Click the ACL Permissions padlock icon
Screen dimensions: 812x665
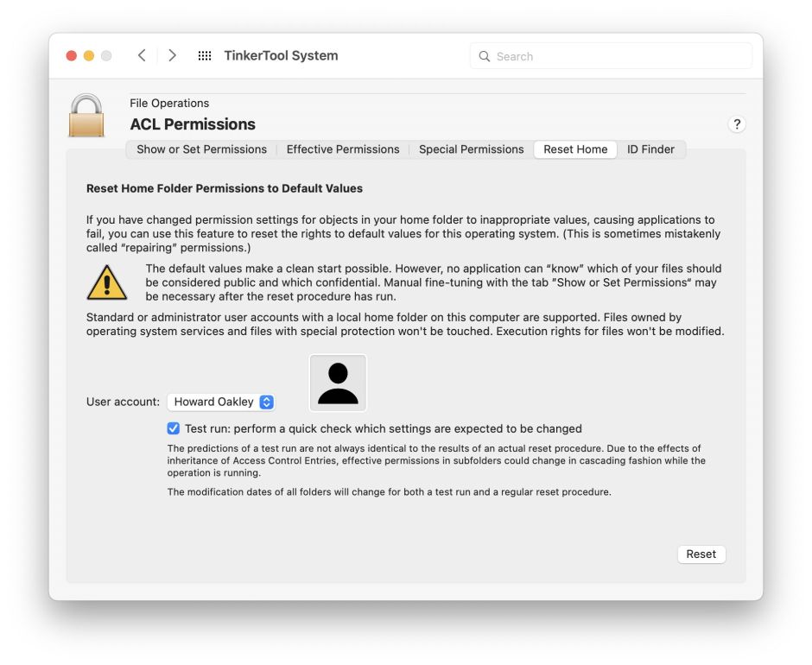click(86, 116)
